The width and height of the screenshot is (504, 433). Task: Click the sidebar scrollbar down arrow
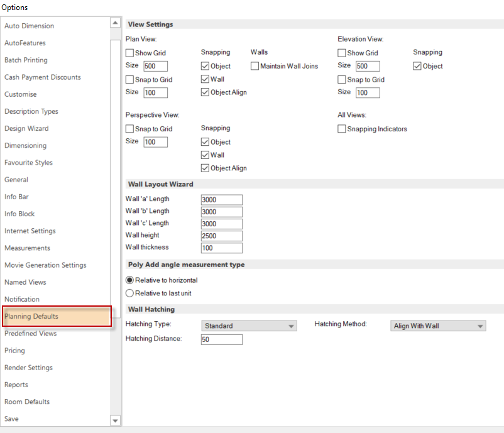(x=114, y=420)
